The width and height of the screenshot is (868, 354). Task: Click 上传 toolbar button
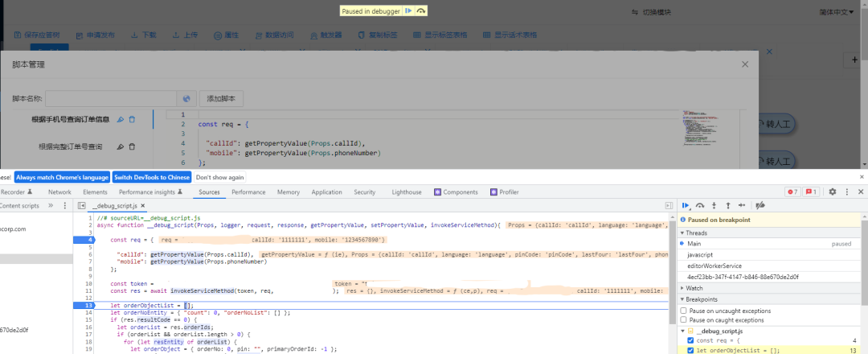coord(185,35)
